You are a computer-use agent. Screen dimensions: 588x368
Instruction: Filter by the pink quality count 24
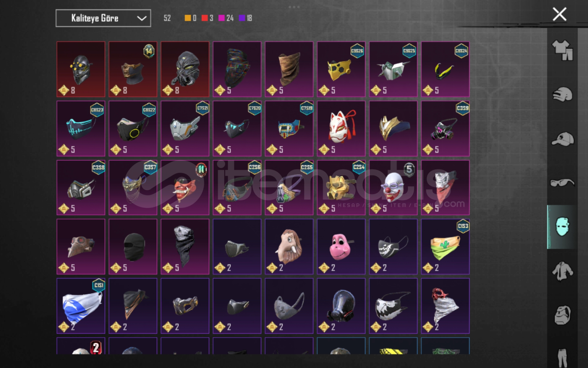click(x=226, y=18)
